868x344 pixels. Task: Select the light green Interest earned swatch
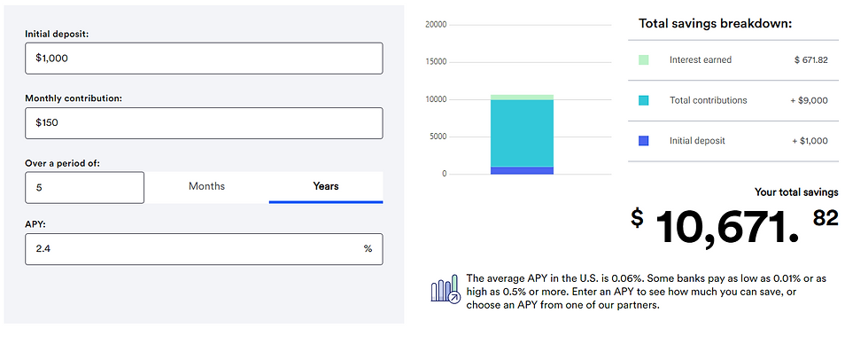[x=643, y=59]
